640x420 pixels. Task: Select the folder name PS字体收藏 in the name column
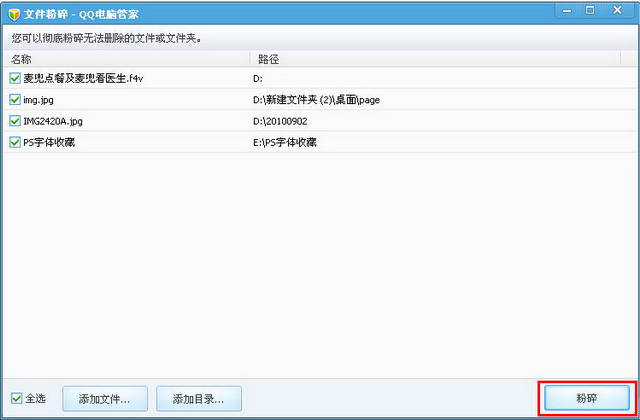point(49,142)
